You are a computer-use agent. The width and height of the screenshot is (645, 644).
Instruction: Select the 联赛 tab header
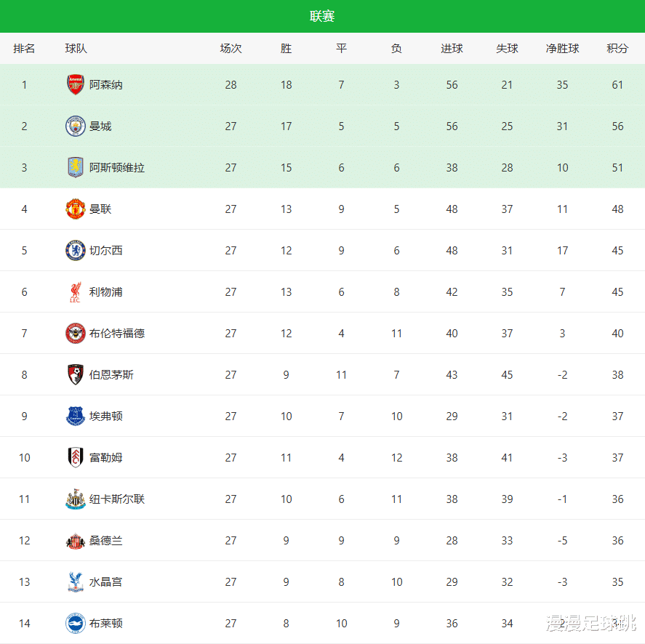click(x=322, y=16)
